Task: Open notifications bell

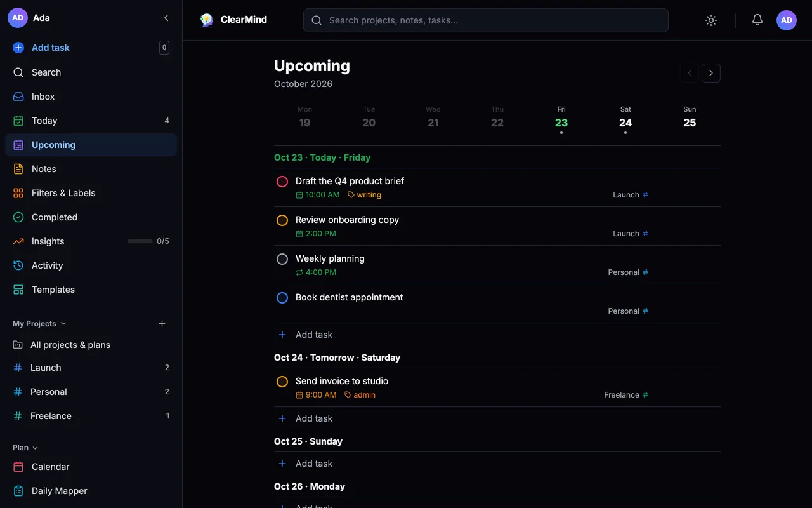Action: (x=757, y=20)
